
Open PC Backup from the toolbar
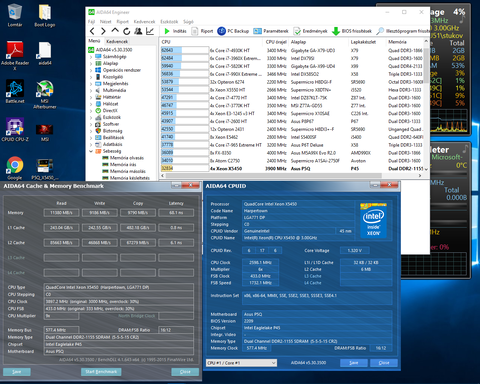click(x=233, y=31)
